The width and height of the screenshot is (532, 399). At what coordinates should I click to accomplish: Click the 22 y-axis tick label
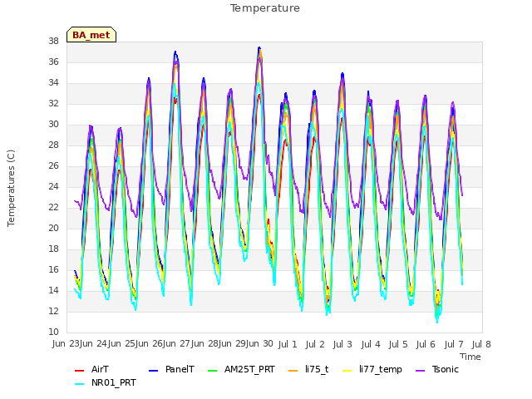(x=53, y=207)
